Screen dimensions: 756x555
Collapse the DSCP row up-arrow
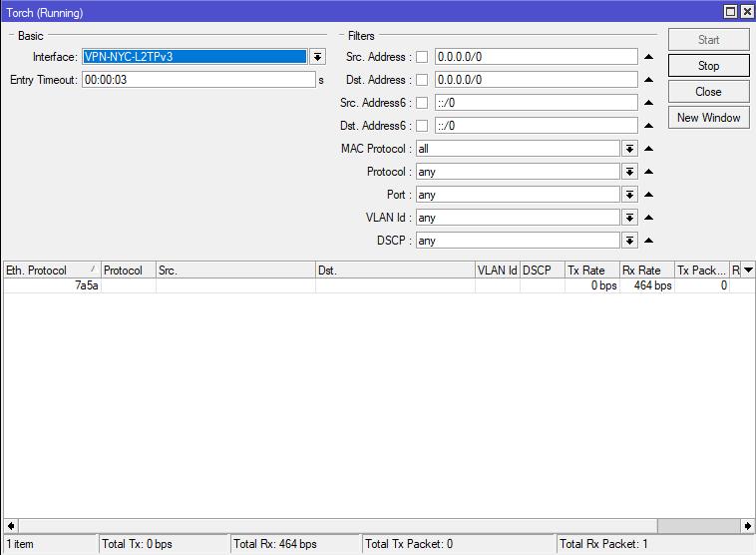[649, 241]
